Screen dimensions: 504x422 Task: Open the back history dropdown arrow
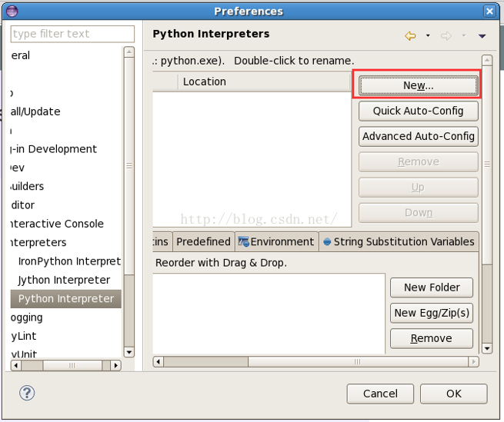point(428,35)
